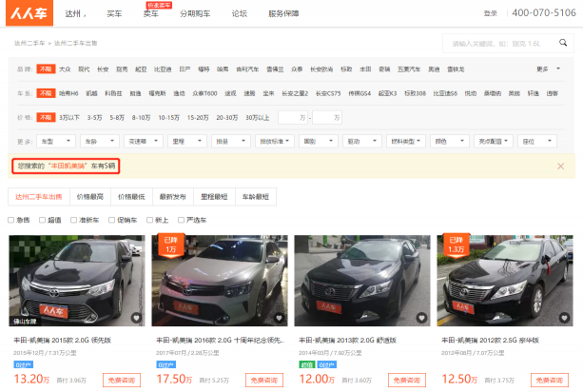583x392 pixels.
Task: Select the 不限 brand option
Action: tap(46, 69)
